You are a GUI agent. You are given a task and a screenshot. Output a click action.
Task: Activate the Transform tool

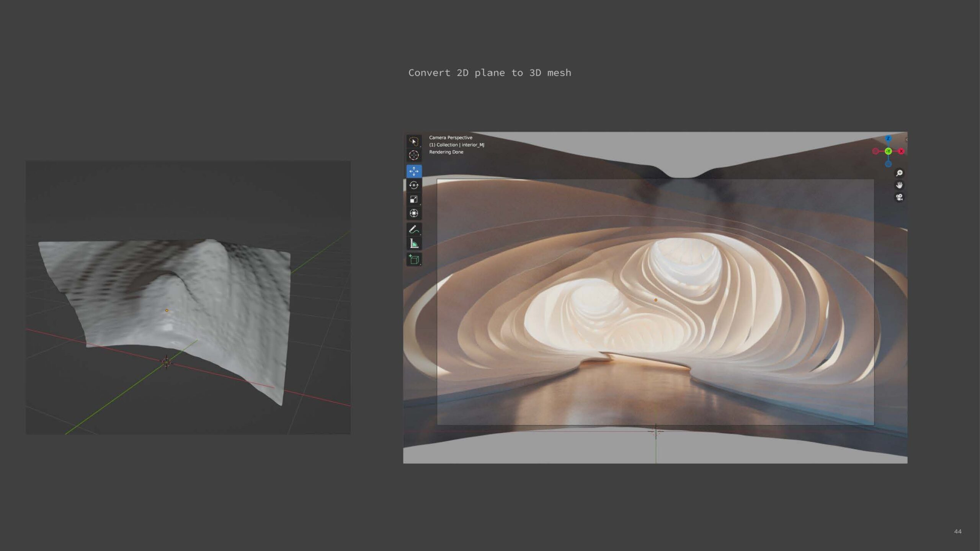(x=414, y=213)
